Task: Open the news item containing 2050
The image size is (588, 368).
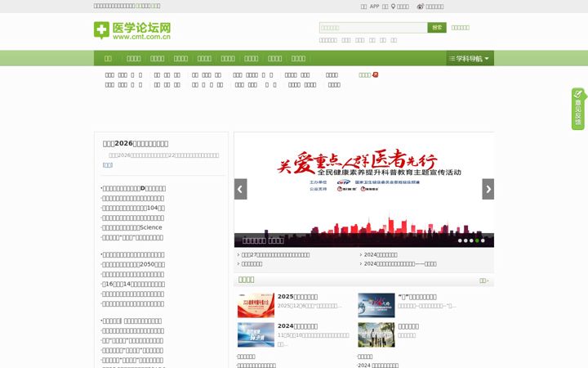Action: (133, 264)
